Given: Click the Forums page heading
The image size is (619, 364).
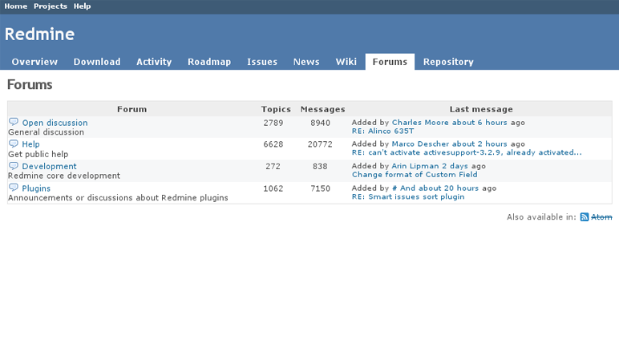Looking at the screenshot, I should 30,84.
